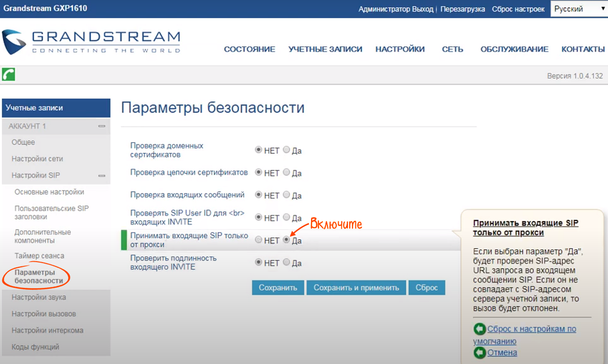This screenshot has width=608, height=364.
Task: Open Пользовательские SIP заголовки sidebar item
Action: click(x=51, y=213)
